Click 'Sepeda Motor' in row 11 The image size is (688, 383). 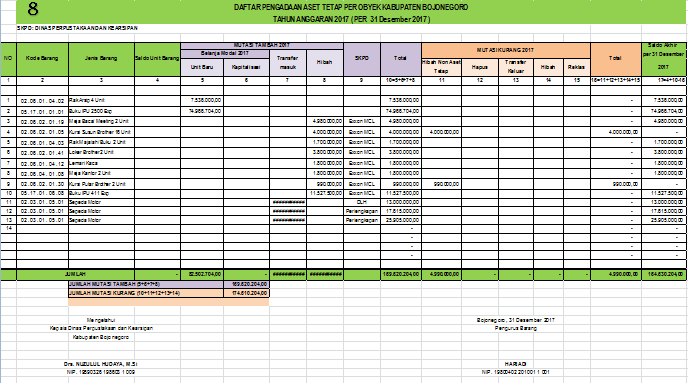tap(101, 202)
